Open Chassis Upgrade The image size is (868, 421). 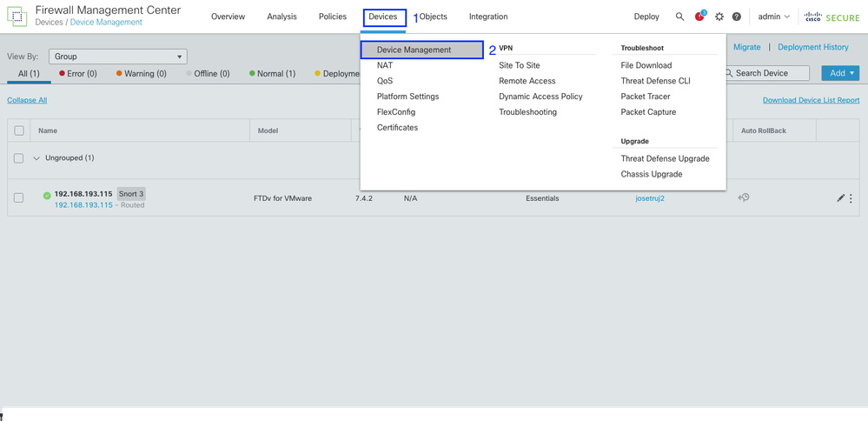(652, 174)
